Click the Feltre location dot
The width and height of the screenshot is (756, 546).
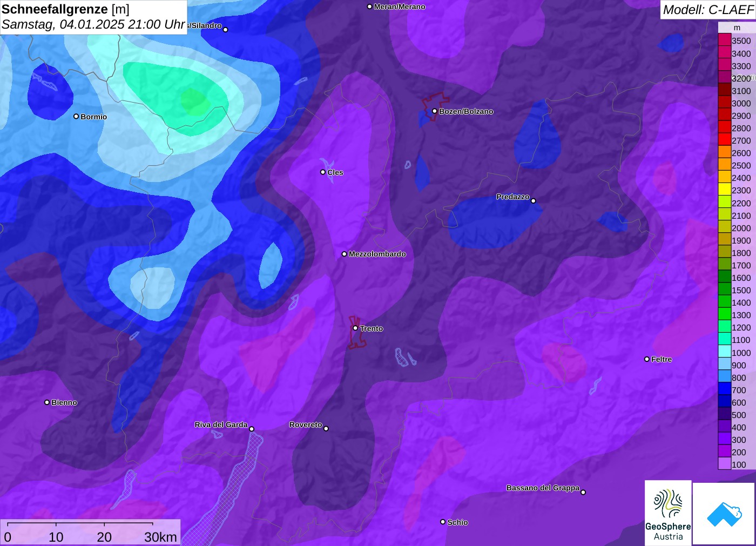coord(647,359)
